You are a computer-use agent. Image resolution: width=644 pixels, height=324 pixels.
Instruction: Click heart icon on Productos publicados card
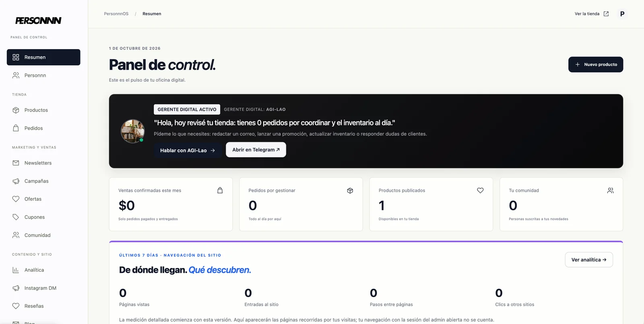point(480,190)
